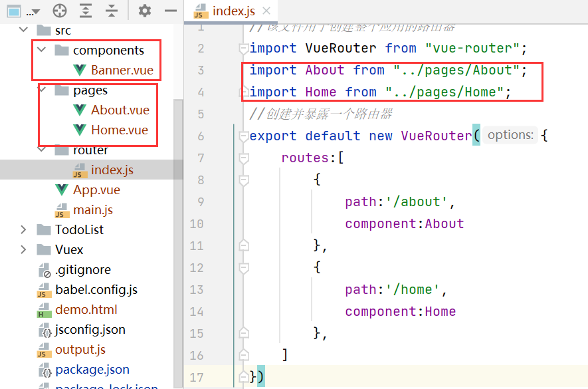Open demo.html file

[86, 309]
